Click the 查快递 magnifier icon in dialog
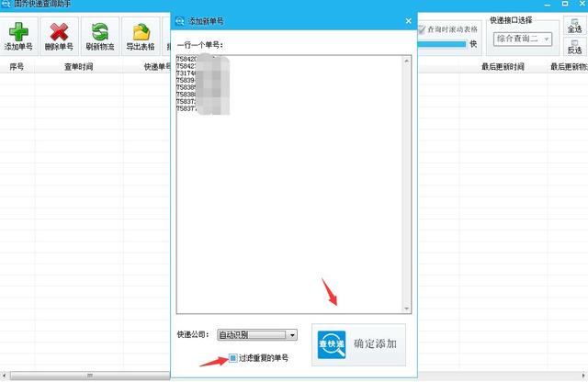Viewport: 588px width, 382px height. [x=332, y=344]
